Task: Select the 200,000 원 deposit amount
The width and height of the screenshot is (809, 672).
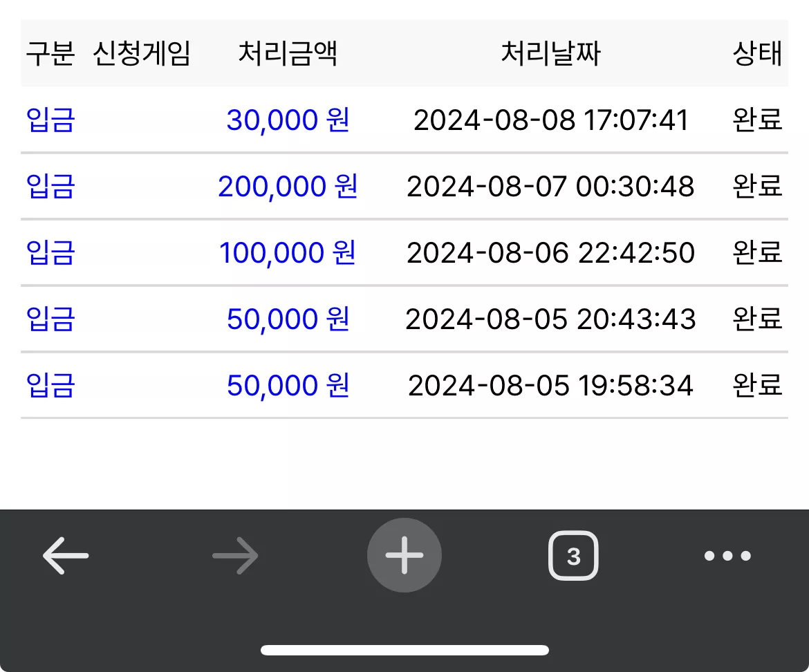Action: 288,186
